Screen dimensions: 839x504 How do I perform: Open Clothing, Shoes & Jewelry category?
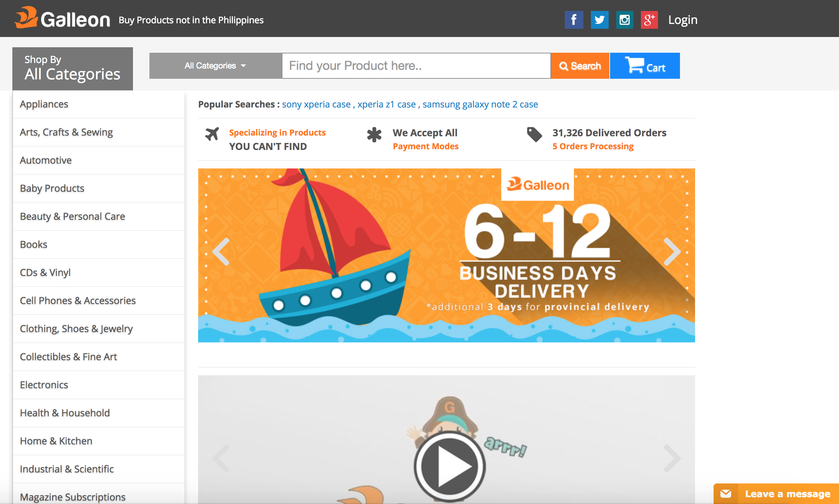click(x=99, y=329)
